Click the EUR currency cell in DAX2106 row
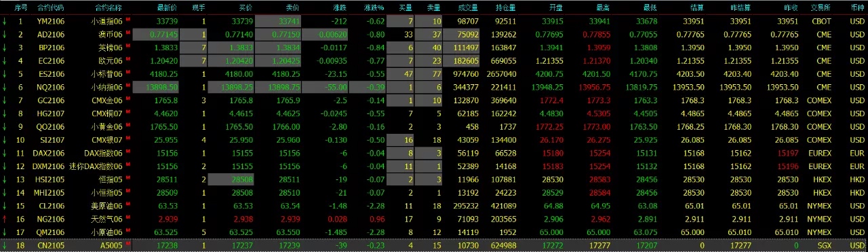 [x=858, y=154]
